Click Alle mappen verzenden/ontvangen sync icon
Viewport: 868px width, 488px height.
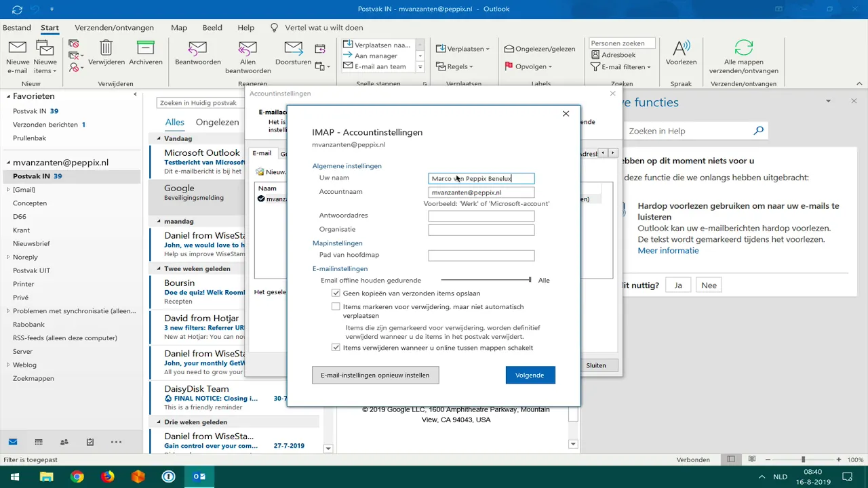coord(744,48)
